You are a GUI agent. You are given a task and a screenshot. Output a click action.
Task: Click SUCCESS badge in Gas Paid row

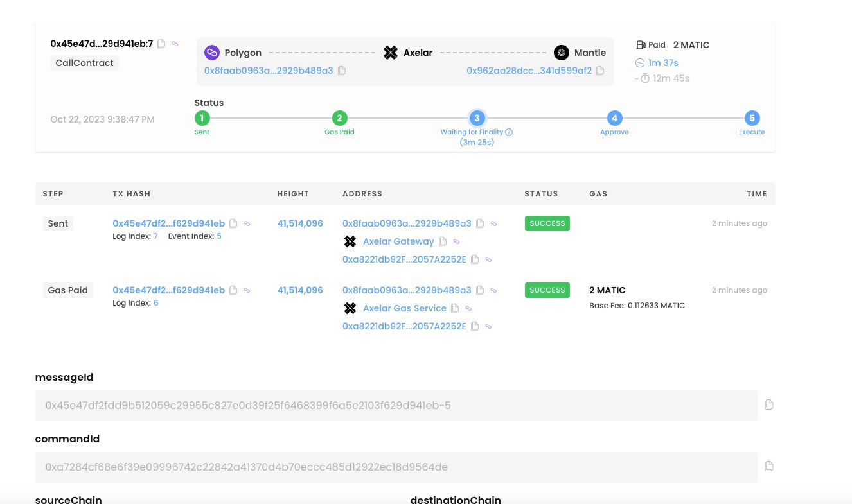(x=547, y=290)
